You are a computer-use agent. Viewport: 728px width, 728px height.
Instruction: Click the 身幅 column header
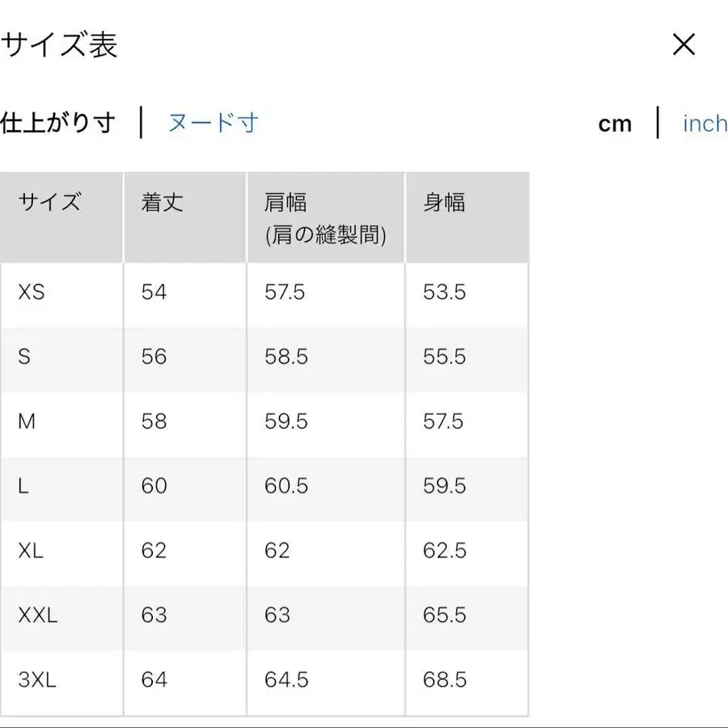(443, 203)
